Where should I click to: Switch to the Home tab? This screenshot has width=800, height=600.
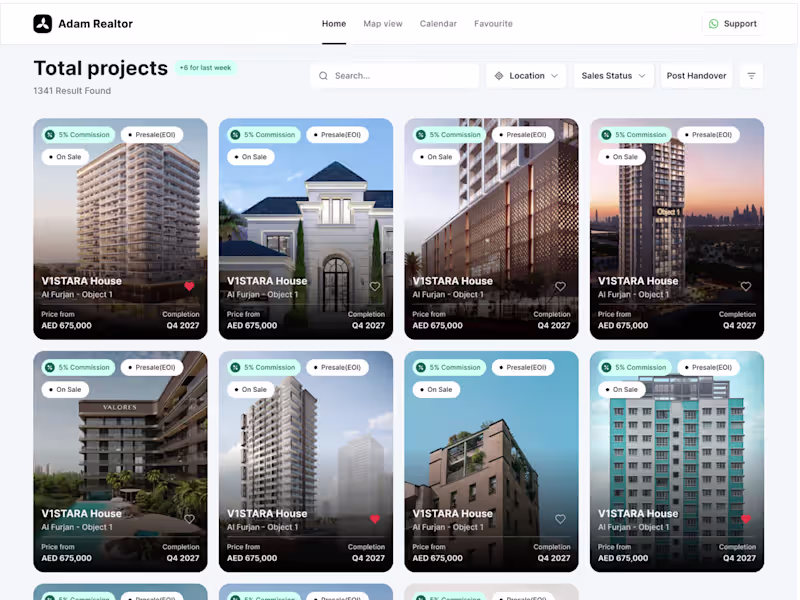334,23
